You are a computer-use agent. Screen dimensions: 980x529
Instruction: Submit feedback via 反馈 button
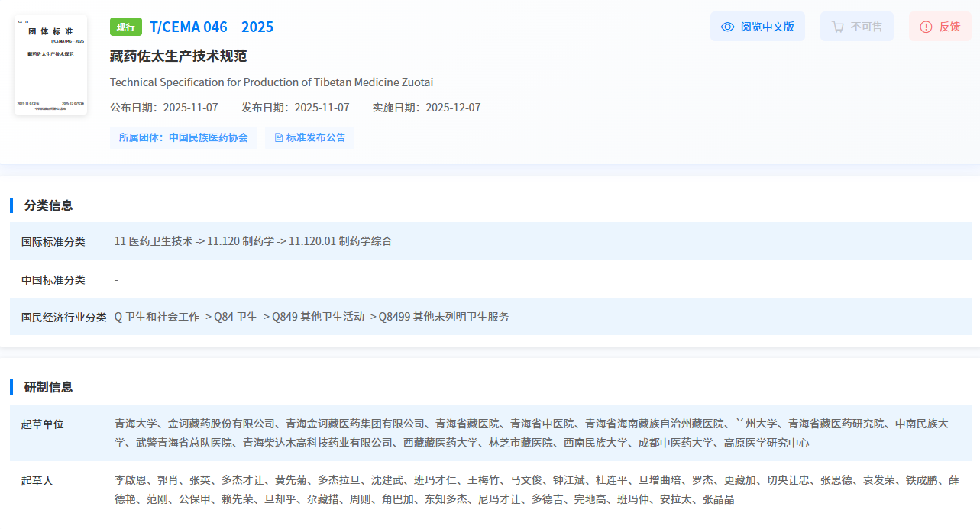(940, 27)
